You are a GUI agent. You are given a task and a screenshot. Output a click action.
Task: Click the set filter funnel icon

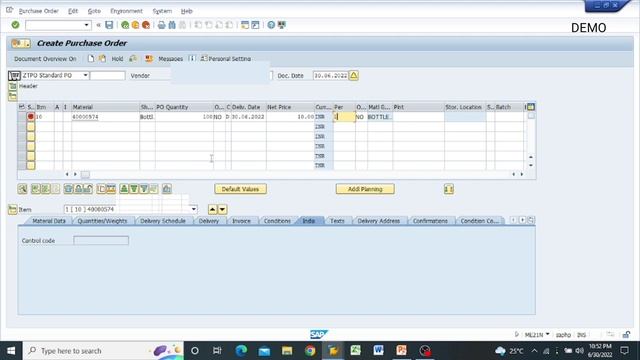[x=144, y=189]
